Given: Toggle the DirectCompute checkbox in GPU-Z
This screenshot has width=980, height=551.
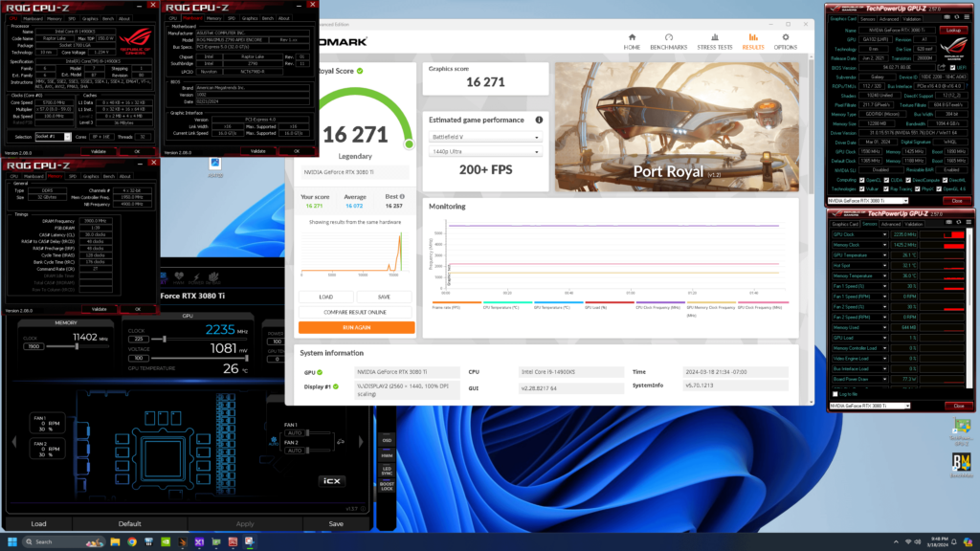Looking at the screenshot, I should (908, 180).
